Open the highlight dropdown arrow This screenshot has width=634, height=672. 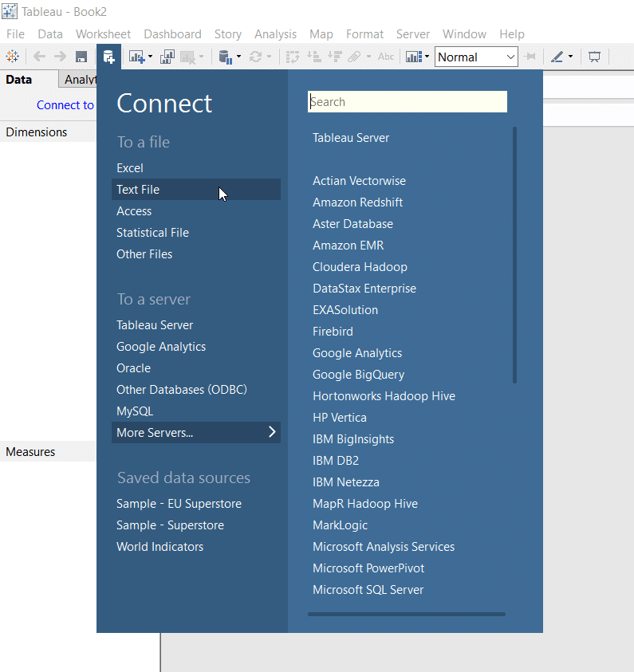click(570, 56)
